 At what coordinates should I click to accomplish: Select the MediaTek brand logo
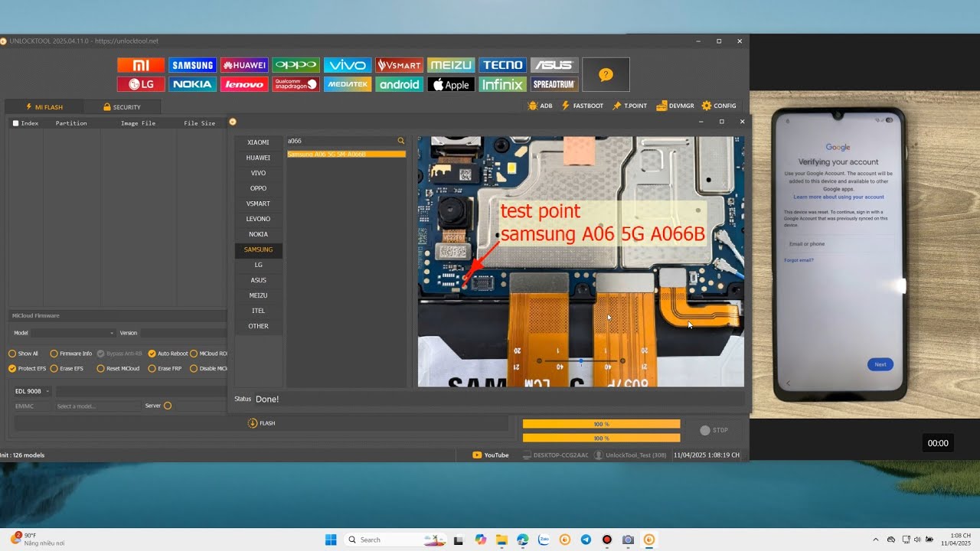tap(348, 84)
